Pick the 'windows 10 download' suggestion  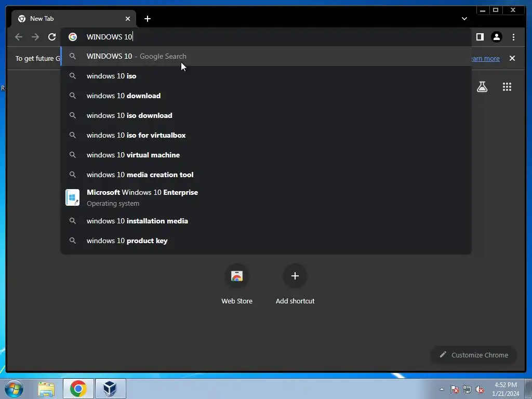tap(266, 96)
